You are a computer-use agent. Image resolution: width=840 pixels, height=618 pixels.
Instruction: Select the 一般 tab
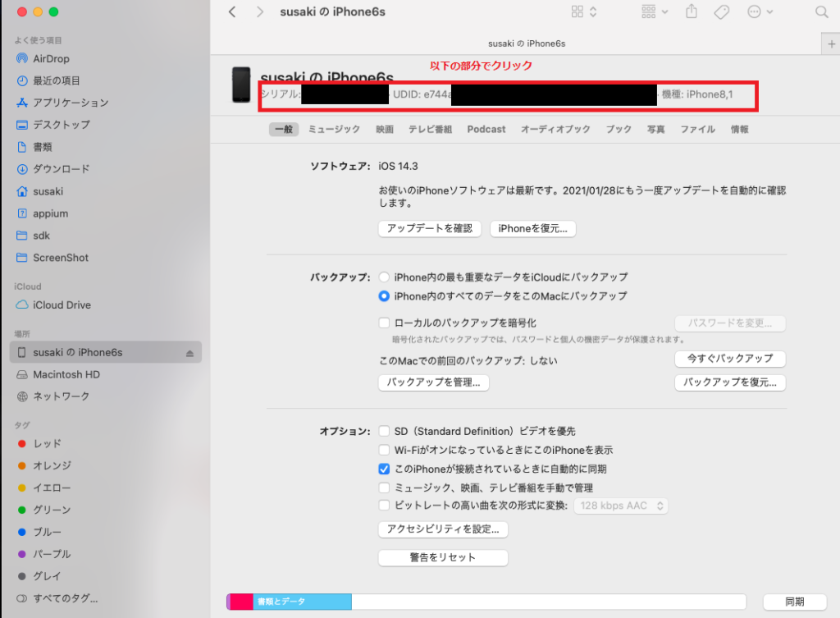(x=284, y=129)
